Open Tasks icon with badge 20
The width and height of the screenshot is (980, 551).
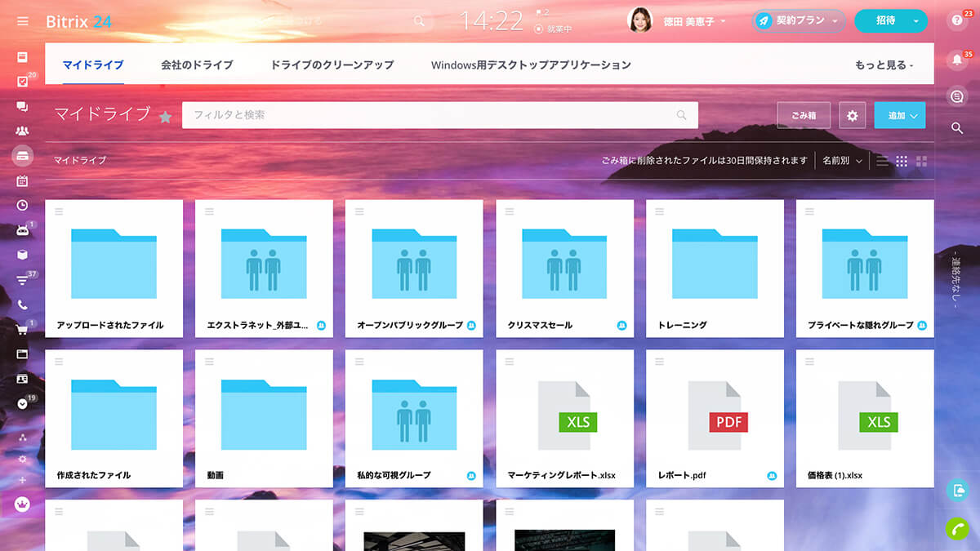[22, 82]
